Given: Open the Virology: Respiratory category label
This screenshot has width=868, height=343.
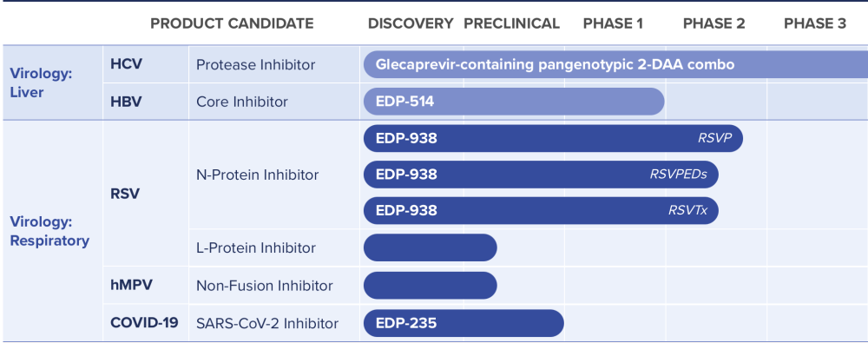Looking at the screenshot, I should click(49, 232).
